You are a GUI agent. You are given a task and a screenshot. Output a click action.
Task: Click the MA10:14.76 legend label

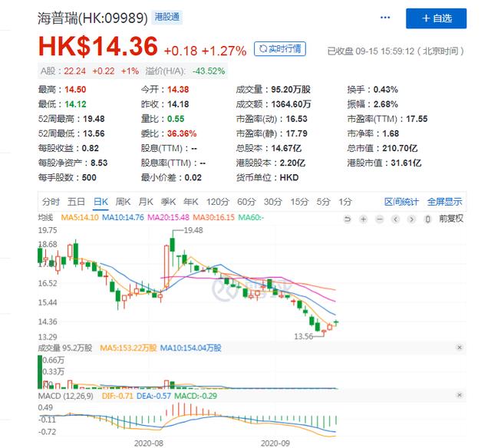(123, 217)
